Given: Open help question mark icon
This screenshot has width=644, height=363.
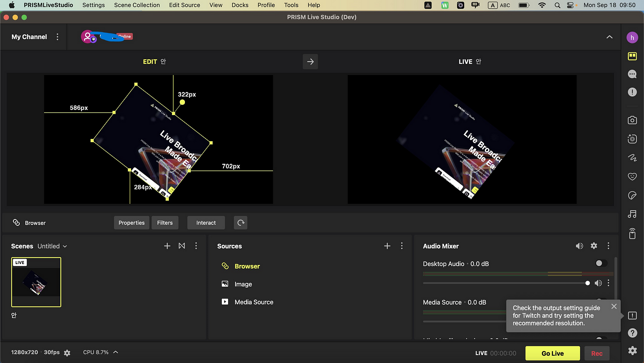Looking at the screenshot, I should coord(632,332).
